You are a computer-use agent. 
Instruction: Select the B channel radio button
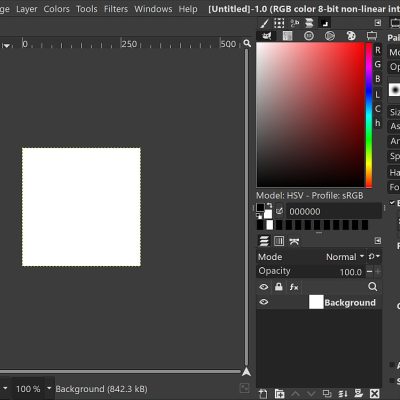[x=378, y=79]
